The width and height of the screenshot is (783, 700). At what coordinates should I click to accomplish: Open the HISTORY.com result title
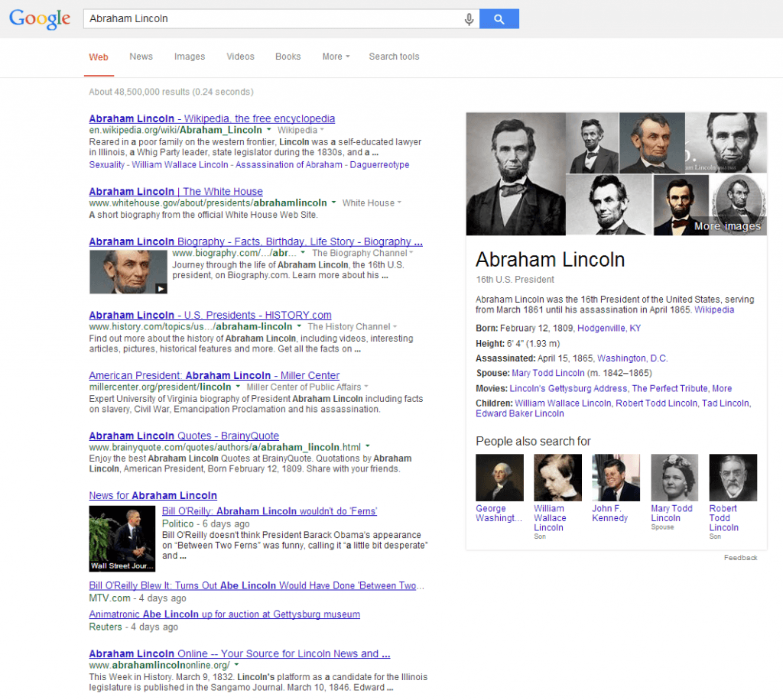pyautogui.click(x=210, y=316)
